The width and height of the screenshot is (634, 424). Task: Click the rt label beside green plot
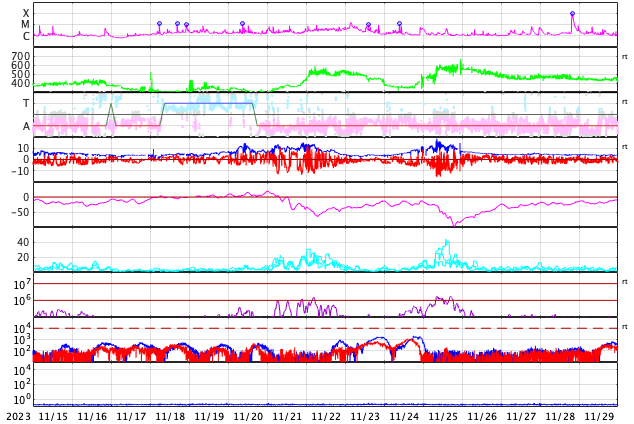coord(625,57)
